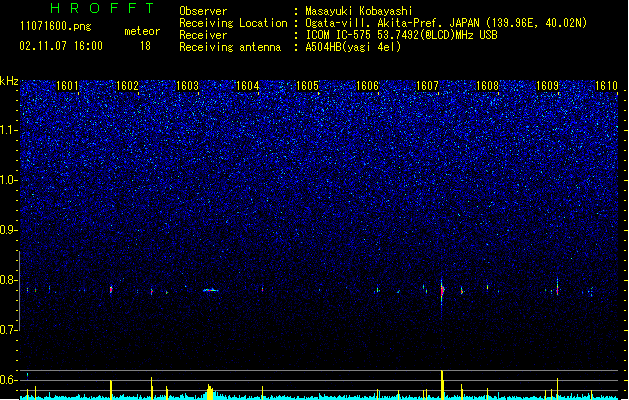629x400 pixels.
Task: Select the meteor count value 18
Action: point(145,46)
